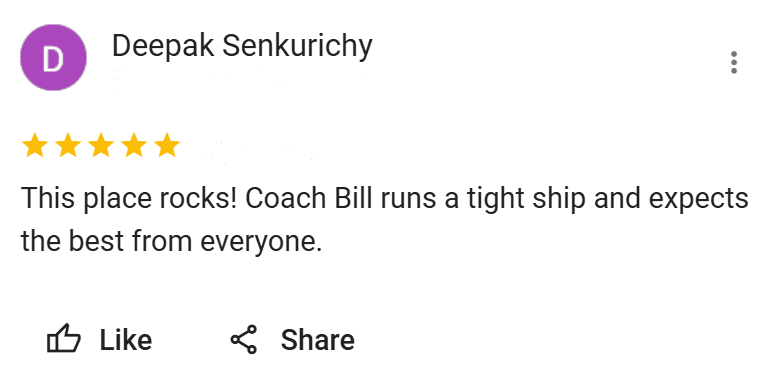780x391 pixels.
Task: Click the letter D inside the avatar
Action: coord(53,58)
